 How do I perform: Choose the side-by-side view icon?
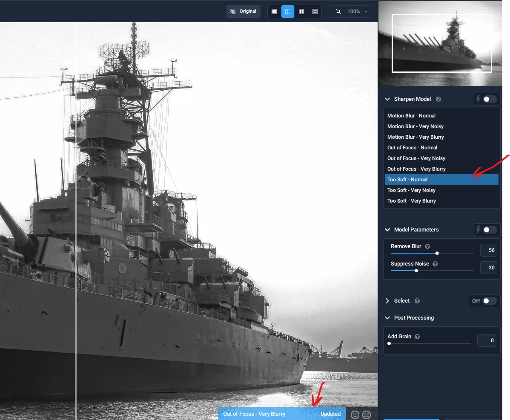click(x=301, y=11)
